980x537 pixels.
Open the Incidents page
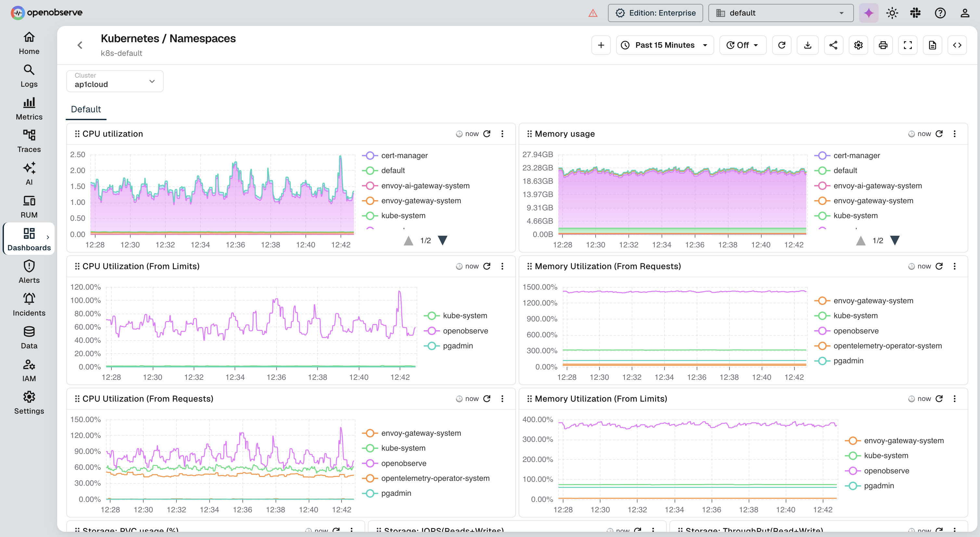[x=29, y=305]
